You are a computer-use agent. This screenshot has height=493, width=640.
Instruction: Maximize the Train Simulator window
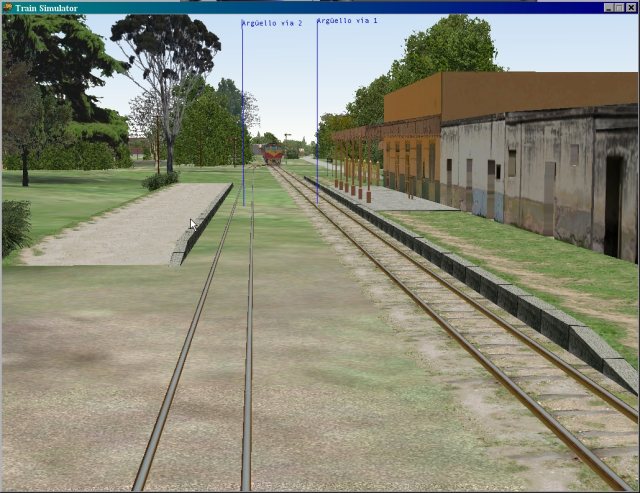(x=618, y=7)
